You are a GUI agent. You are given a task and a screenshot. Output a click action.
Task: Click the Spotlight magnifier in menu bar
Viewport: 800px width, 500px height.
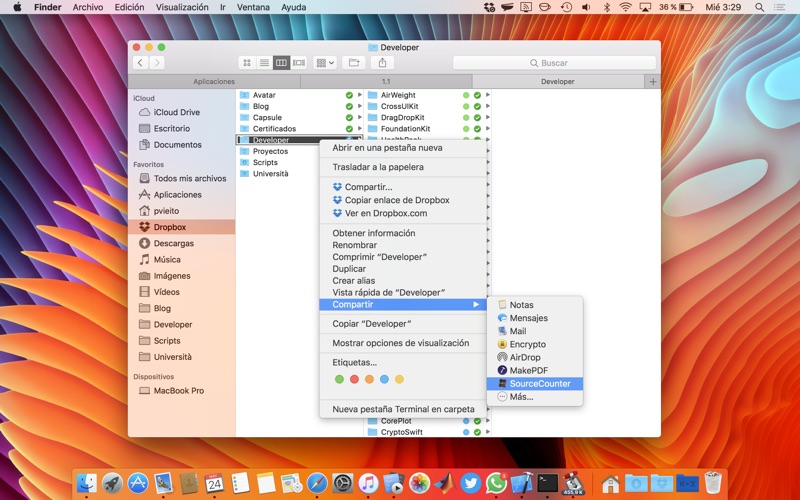tap(760, 7)
